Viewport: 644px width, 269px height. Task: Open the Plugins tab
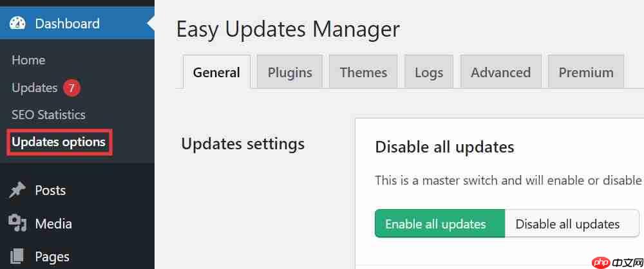tap(290, 72)
